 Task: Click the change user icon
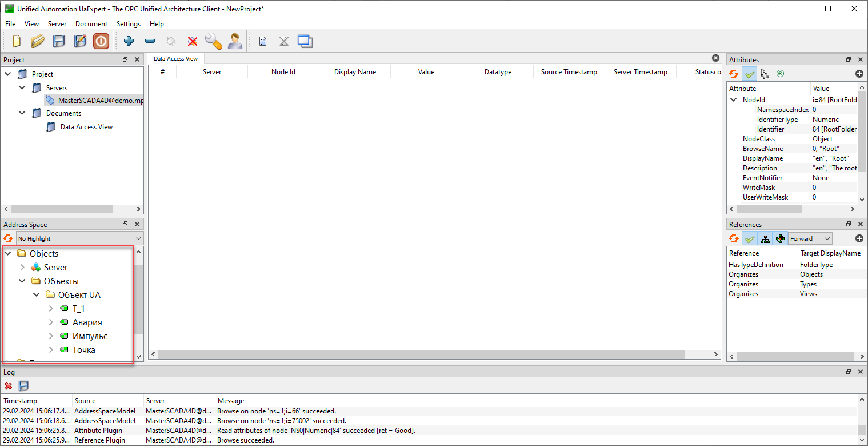tap(235, 41)
